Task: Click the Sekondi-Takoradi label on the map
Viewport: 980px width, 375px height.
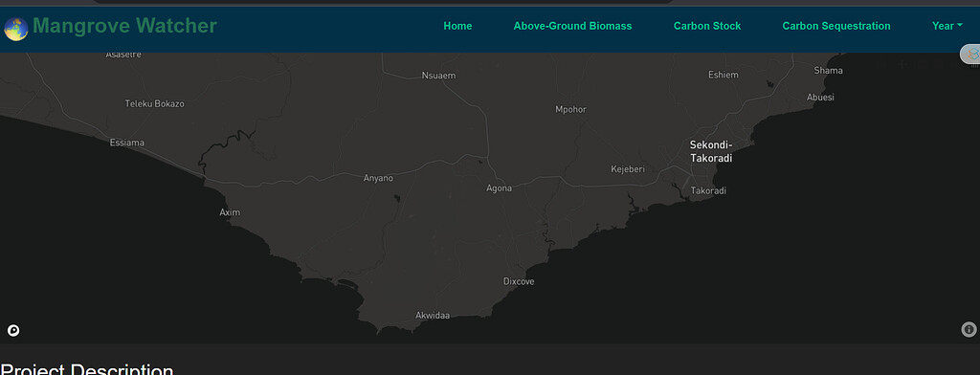Action: (711, 152)
